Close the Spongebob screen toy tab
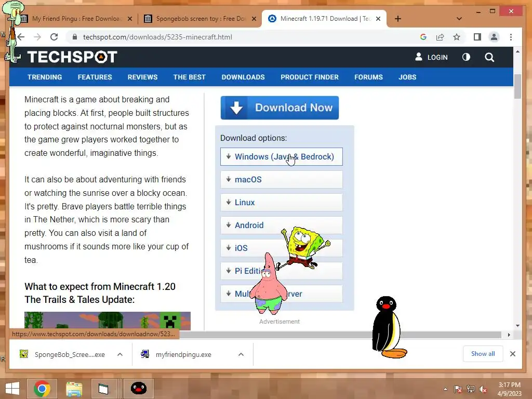Viewport: 532px width, 399px height. [x=254, y=19]
